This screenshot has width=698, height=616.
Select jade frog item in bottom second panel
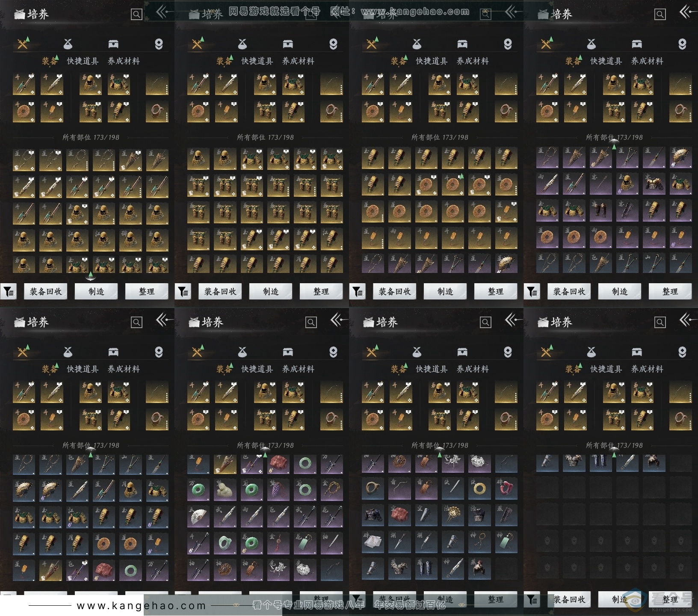pos(225,490)
